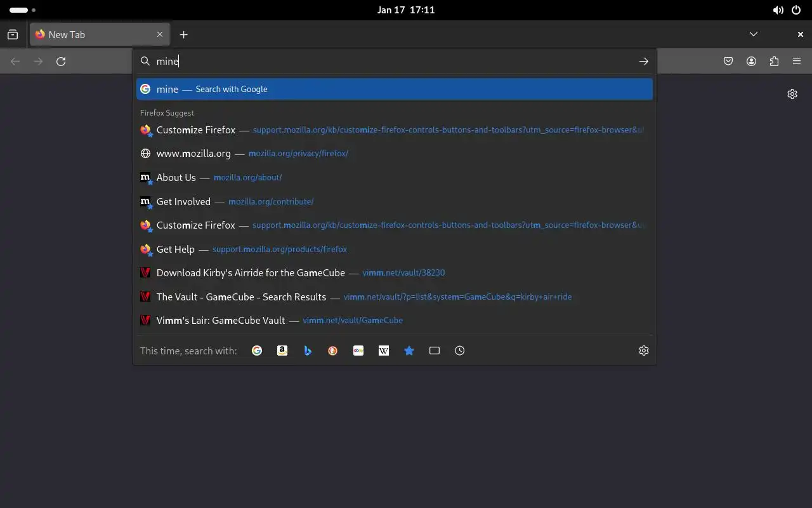Open Download Kirby's Airride for the GameCube result
Screen dimensions: 812x508
point(395,273)
